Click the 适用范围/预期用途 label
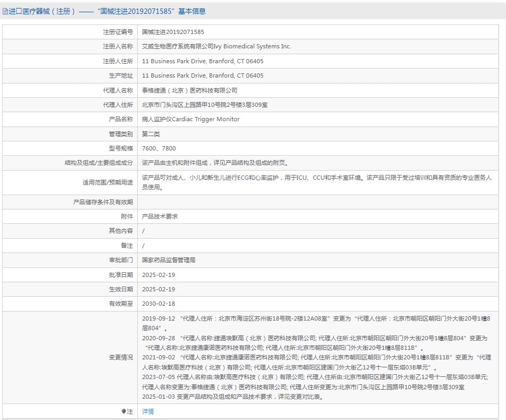 (x=107, y=182)
